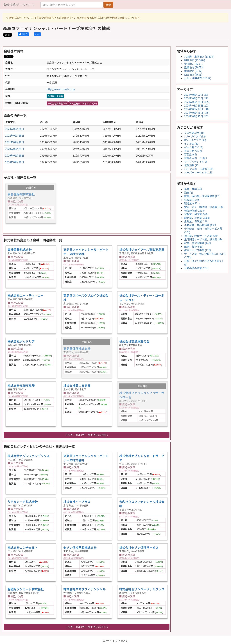The height and width of the screenshot is (644, 231).
Task: Open the 宿泊業，飲食サービス業 (649) link
Action: tap(201, 236)
